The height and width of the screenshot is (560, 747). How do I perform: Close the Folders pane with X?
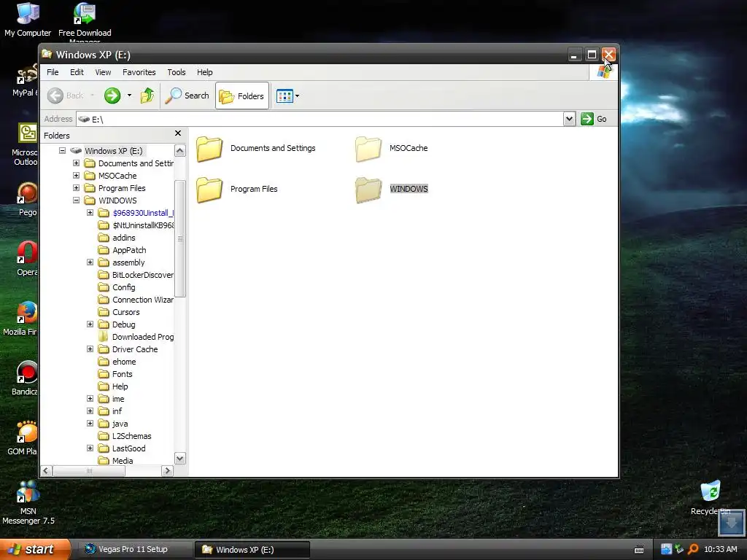tap(178, 133)
